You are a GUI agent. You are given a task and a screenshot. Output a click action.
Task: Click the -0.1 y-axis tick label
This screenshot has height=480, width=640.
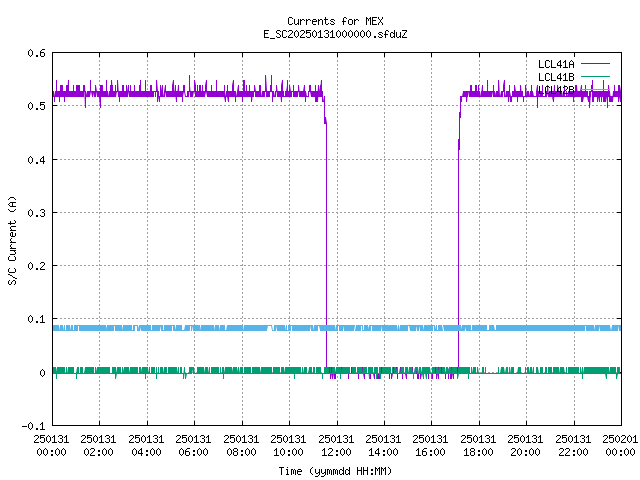pyautogui.click(x=33, y=426)
